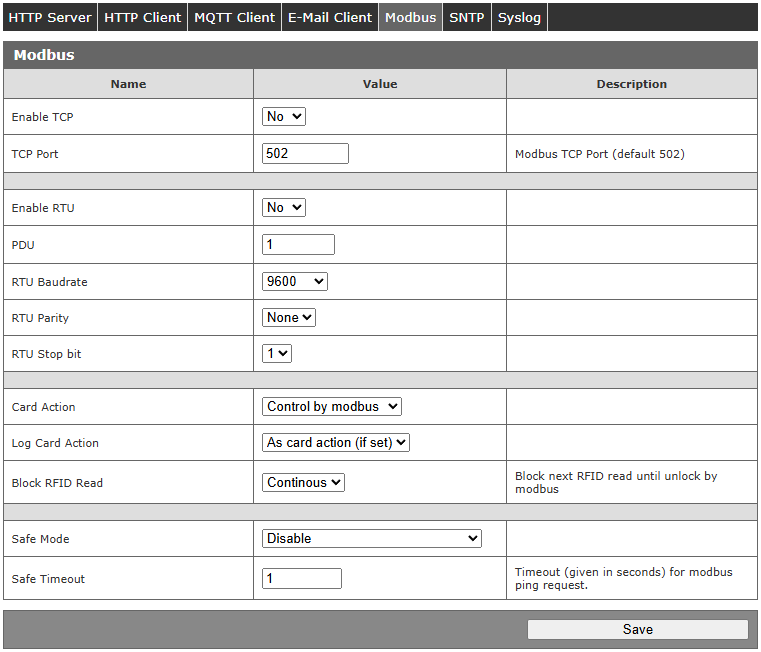
Task: Open the Card Action dropdown
Action: click(x=332, y=407)
